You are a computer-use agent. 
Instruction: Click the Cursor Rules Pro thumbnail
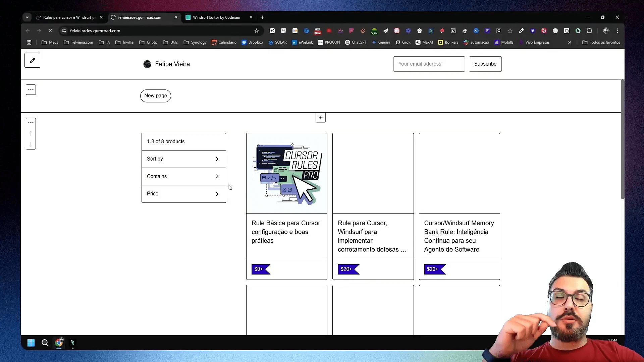287,173
